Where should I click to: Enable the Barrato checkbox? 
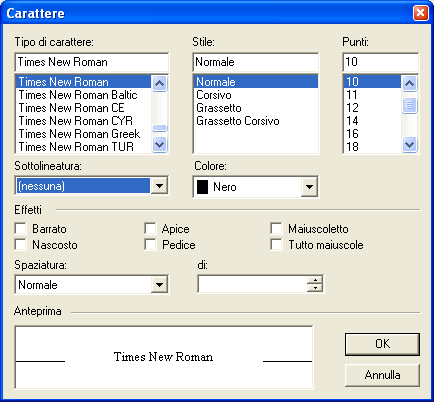pyautogui.click(x=21, y=229)
